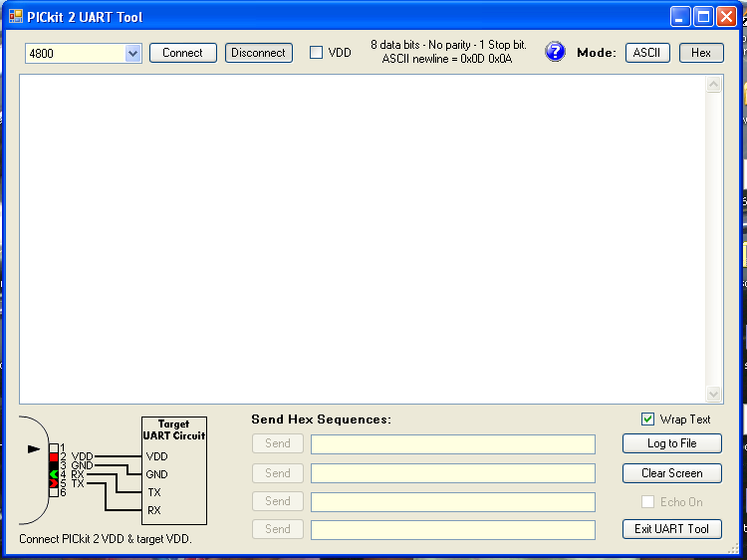Click the red VDD pin 2 marker

[54, 457]
